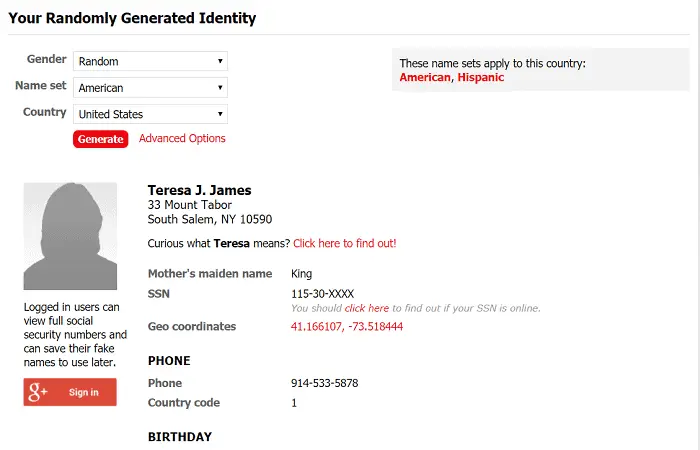Image resolution: width=700 pixels, height=450 pixels.
Task: Click the Google Sign in button
Action: tap(70, 392)
